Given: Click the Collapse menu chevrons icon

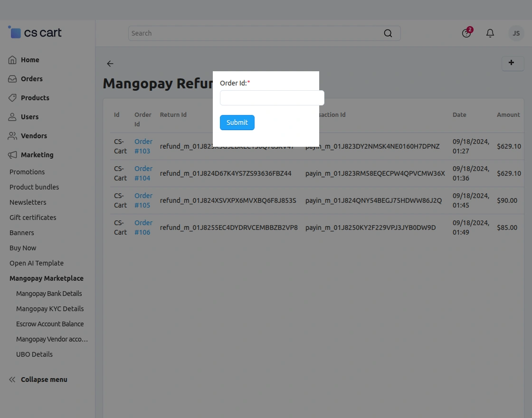Looking at the screenshot, I should pos(12,380).
